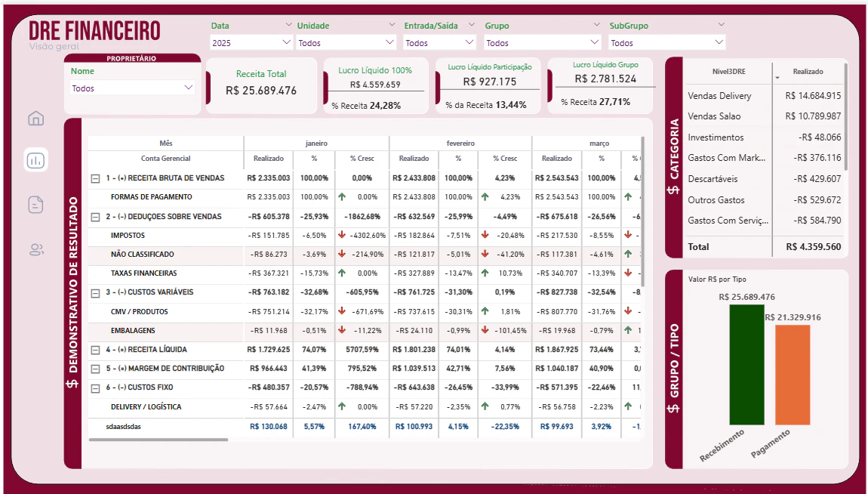Collapse the 2 - DEDUÇÕES SOBRE VENDAS row

[x=95, y=217]
